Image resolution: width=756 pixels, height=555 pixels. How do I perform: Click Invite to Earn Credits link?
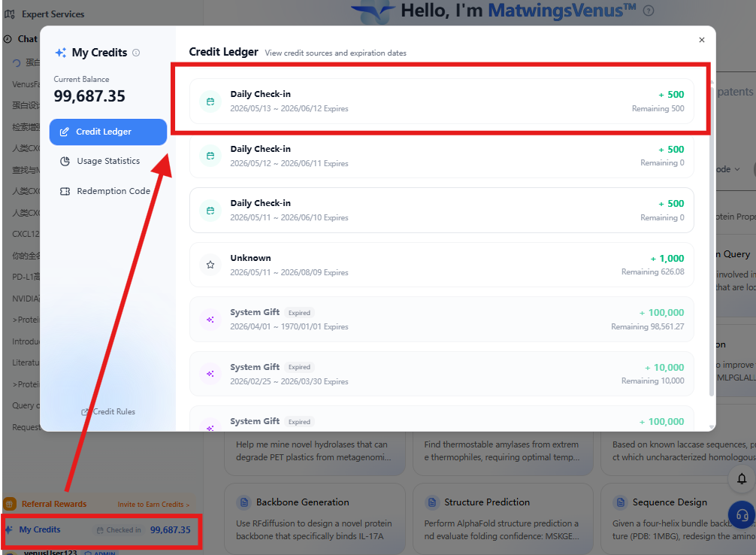(153, 505)
